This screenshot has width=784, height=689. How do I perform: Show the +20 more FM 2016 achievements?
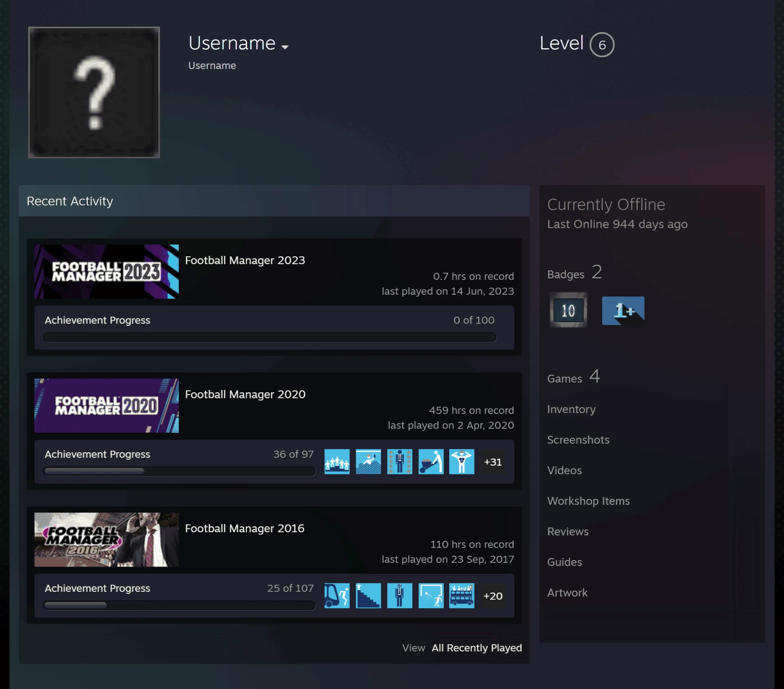tap(493, 596)
